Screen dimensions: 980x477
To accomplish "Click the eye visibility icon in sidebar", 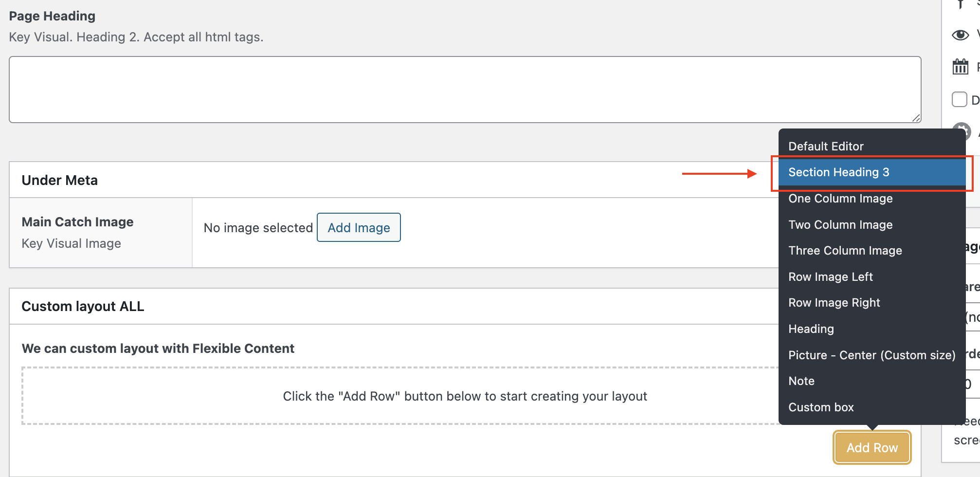I will point(960,35).
